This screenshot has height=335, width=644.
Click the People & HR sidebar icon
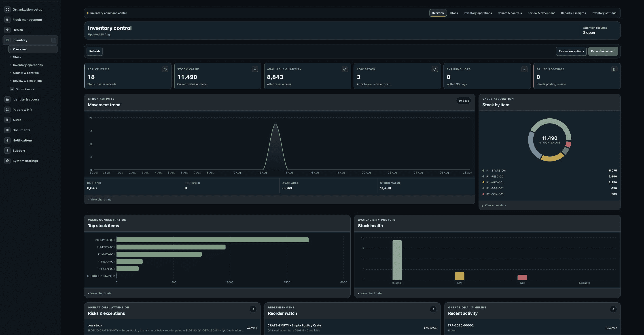[x=7, y=110]
